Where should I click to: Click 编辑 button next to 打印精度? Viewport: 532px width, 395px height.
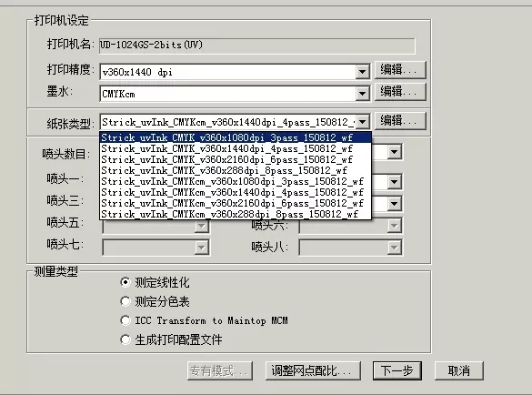[400, 70]
